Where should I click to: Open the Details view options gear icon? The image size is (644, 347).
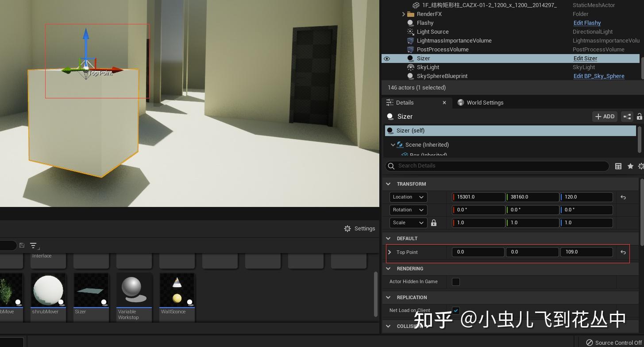click(x=640, y=166)
